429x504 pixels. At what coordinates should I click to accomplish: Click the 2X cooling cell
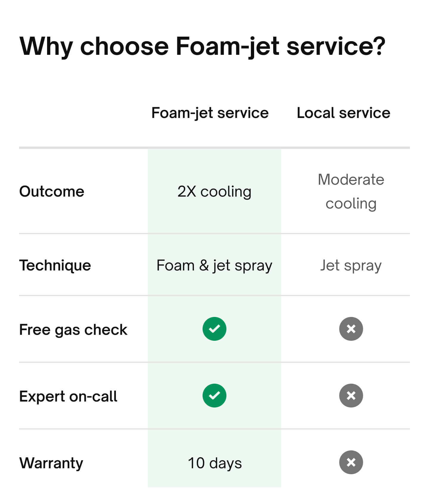214,191
